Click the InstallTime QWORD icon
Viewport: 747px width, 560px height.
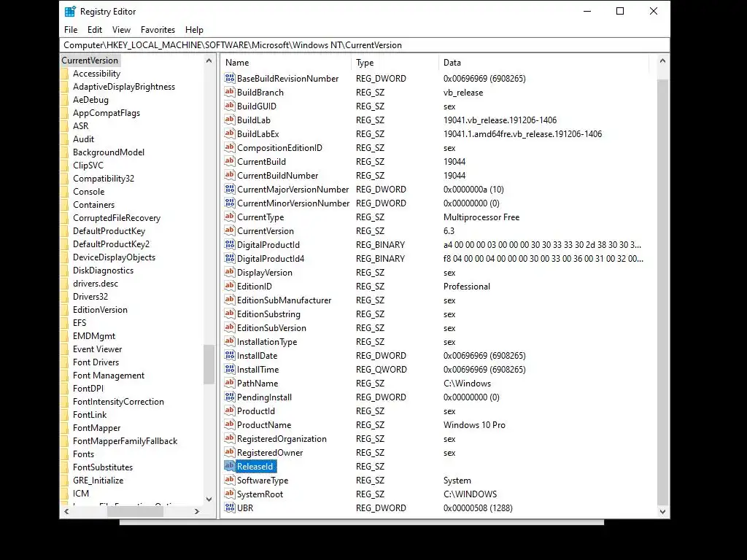click(230, 369)
